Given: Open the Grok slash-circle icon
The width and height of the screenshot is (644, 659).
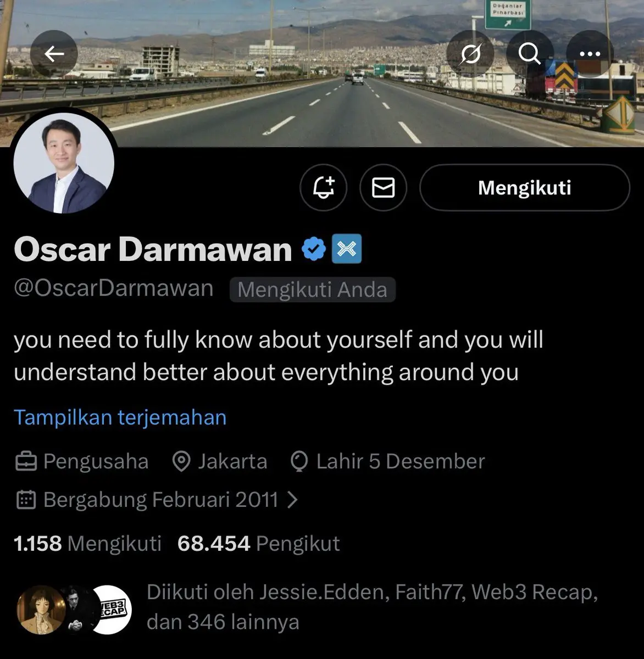Looking at the screenshot, I should click(x=470, y=54).
